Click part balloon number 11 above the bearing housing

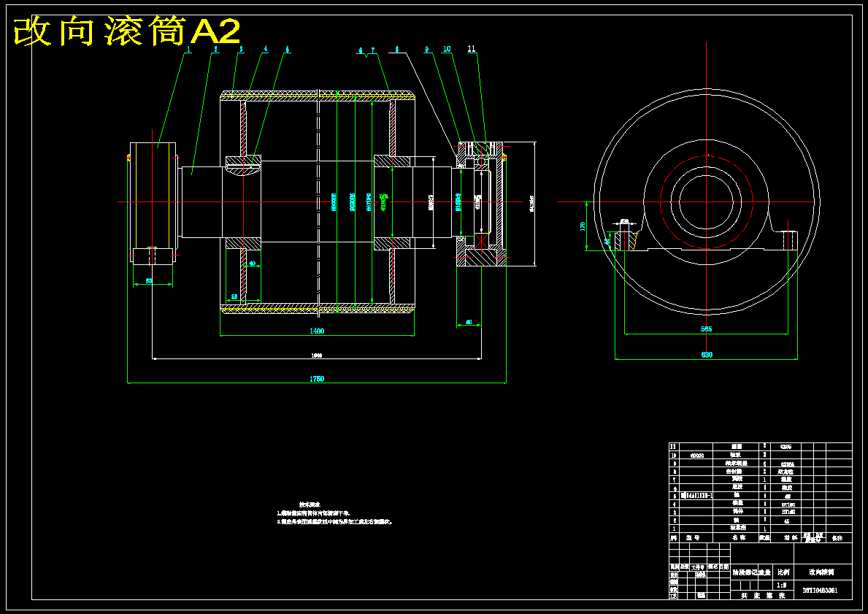(x=472, y=49)
